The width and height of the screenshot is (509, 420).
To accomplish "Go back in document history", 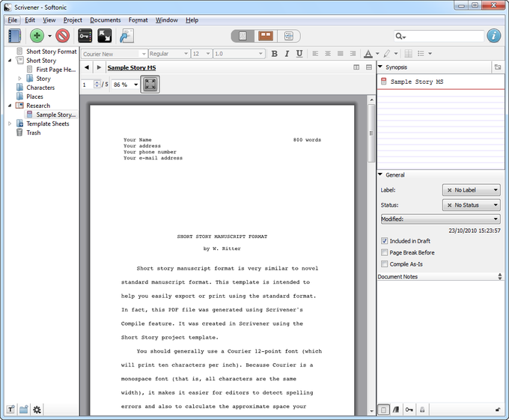I will (x=87, y=67).
